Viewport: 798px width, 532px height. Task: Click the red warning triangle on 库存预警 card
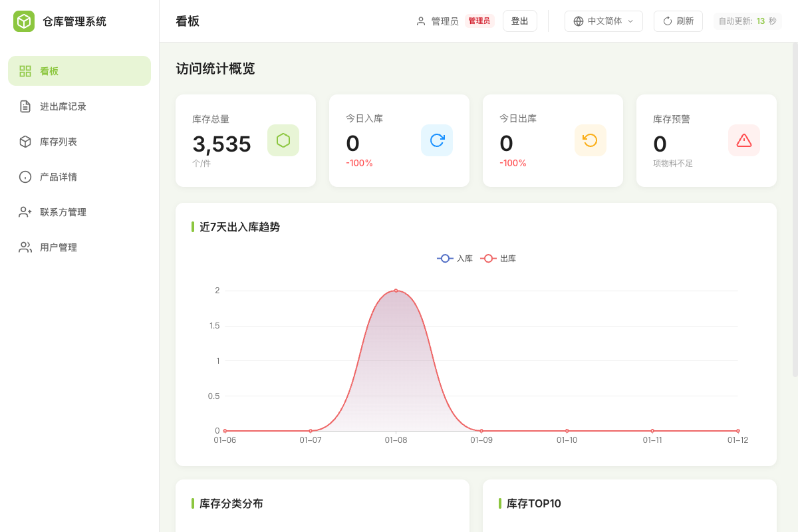tap(744, 140)
